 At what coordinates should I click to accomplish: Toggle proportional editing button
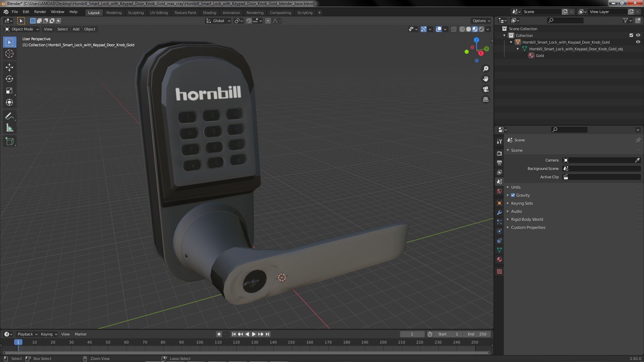point(268,21)
